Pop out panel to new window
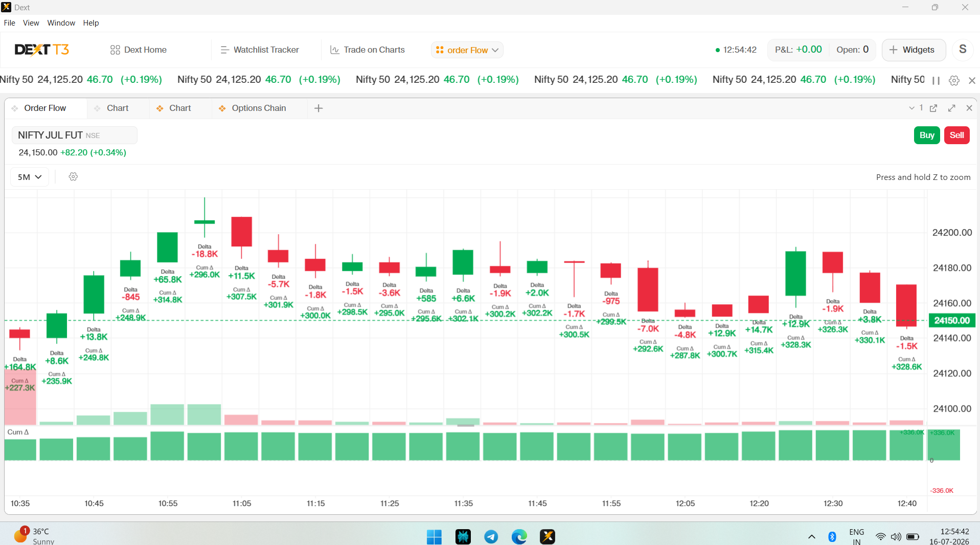Viewport: 980px width, 545px height. point(933,108)
